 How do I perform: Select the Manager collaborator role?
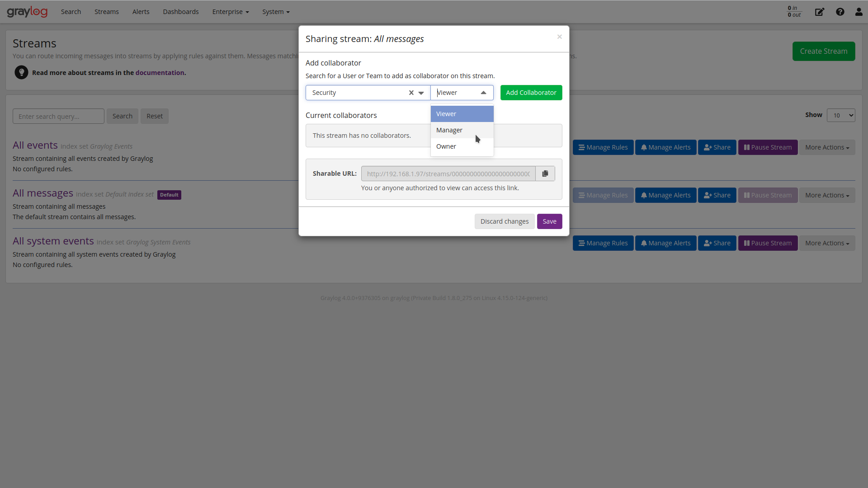tap(449, 130)
